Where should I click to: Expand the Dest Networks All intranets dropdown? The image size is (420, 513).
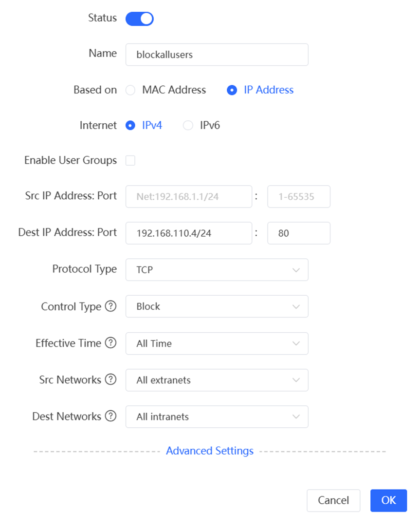[x=217, y=417]
